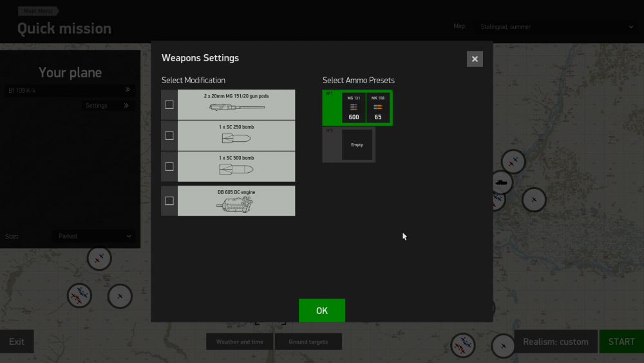The height and width of the screenshot is (363, 644).
Task: Select the single plane marker next to Realism button
Action: [503, 346]
